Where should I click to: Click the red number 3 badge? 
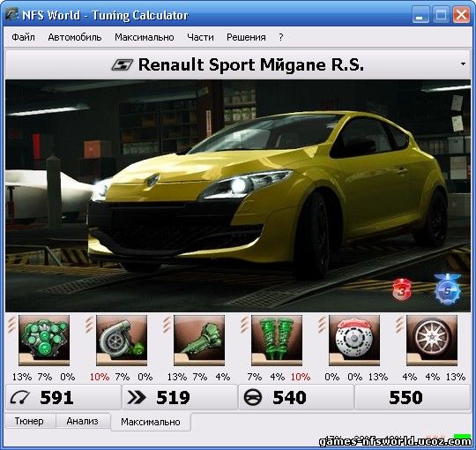click(402, 290)
